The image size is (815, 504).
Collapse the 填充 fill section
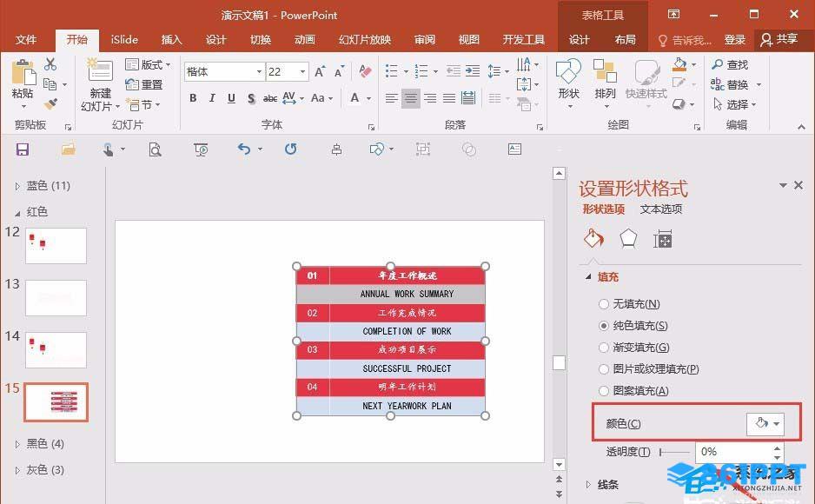588,277
